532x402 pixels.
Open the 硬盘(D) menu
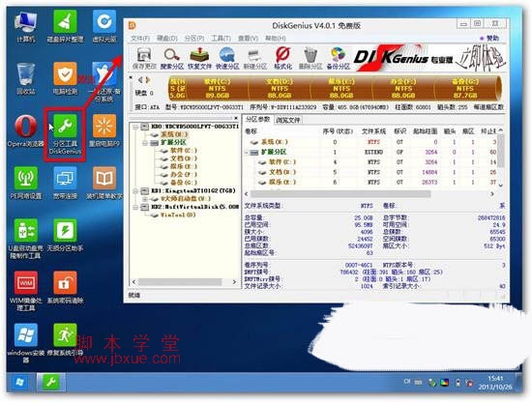tap(167, 38)
